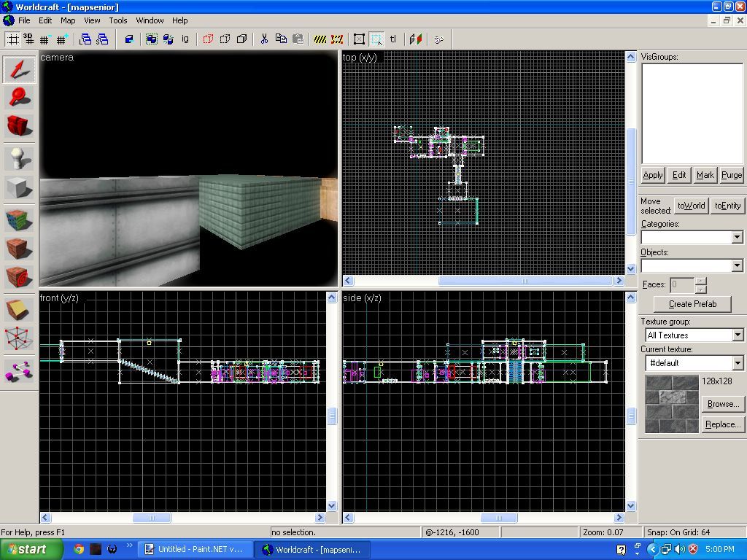Click the rightmost squiggle toolbar icon
Screen dimensions: 747x560
[x=438, y=39]
